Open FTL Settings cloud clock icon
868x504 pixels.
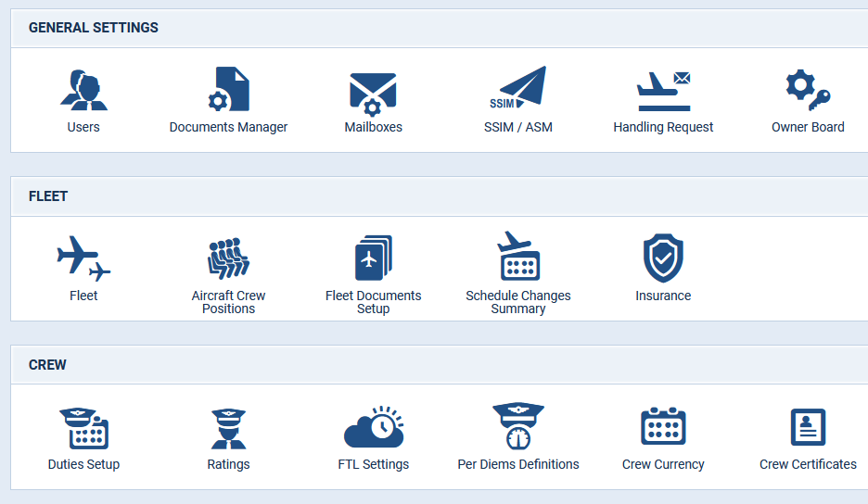[374, 426]
